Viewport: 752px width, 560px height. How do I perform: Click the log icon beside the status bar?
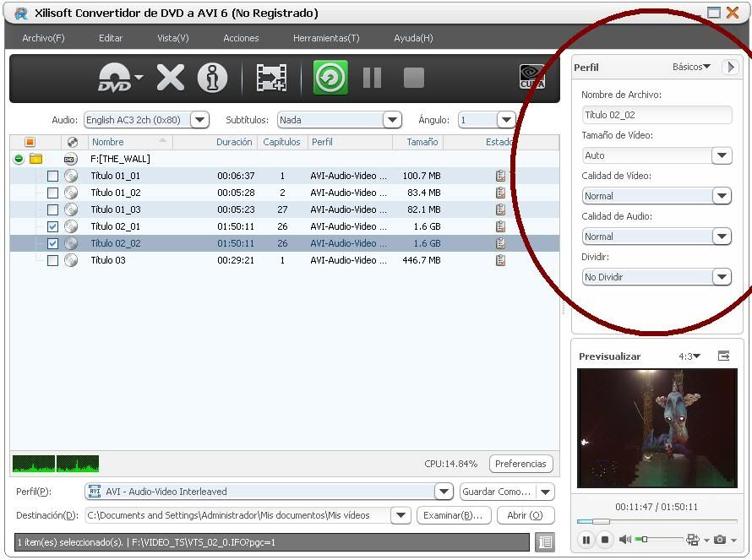coord(545,541)
